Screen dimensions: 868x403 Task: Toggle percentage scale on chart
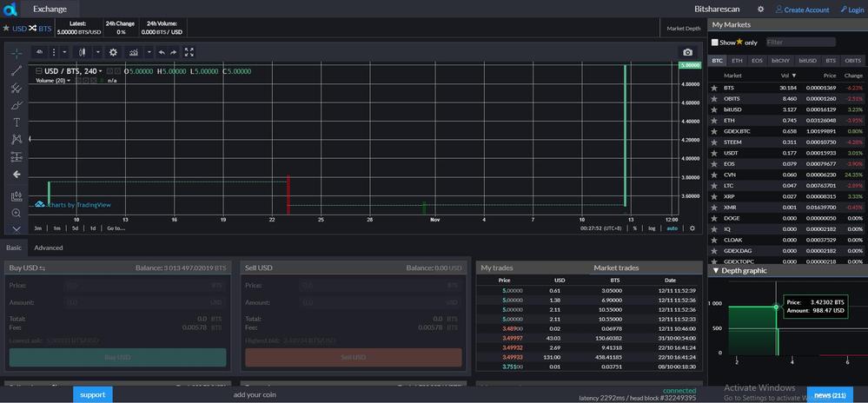click(x=635, y=228)
